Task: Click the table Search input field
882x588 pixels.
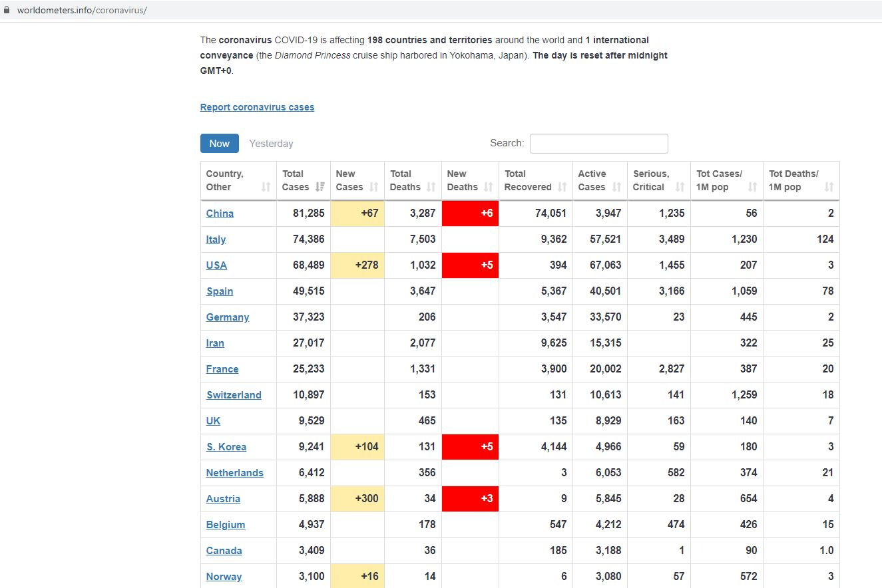Action: click(598, 144)
